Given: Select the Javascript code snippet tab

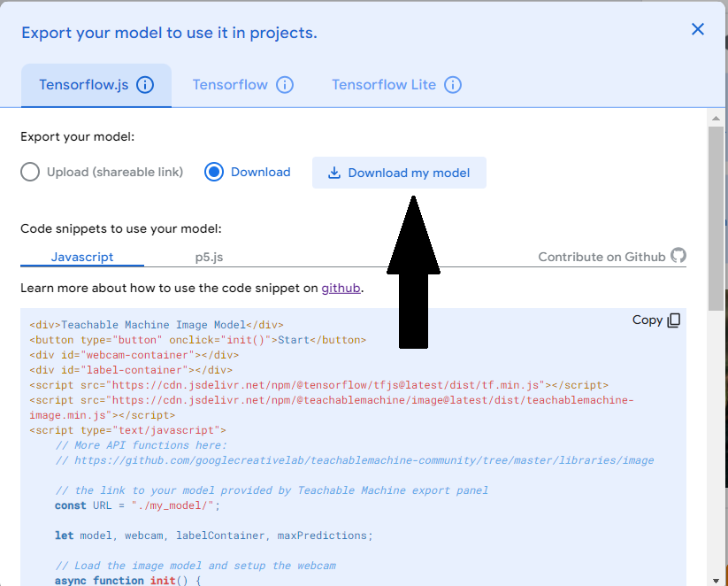Looking at the screenshot, I should point(82,257).
